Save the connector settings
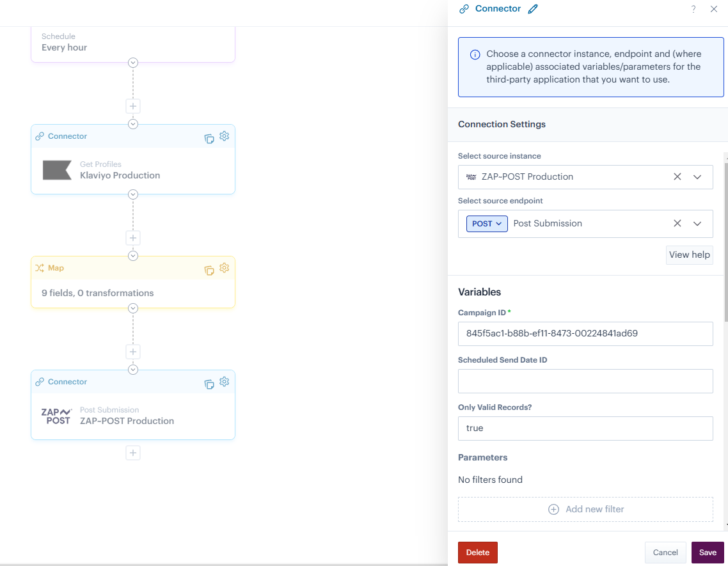 pos(707,553)
